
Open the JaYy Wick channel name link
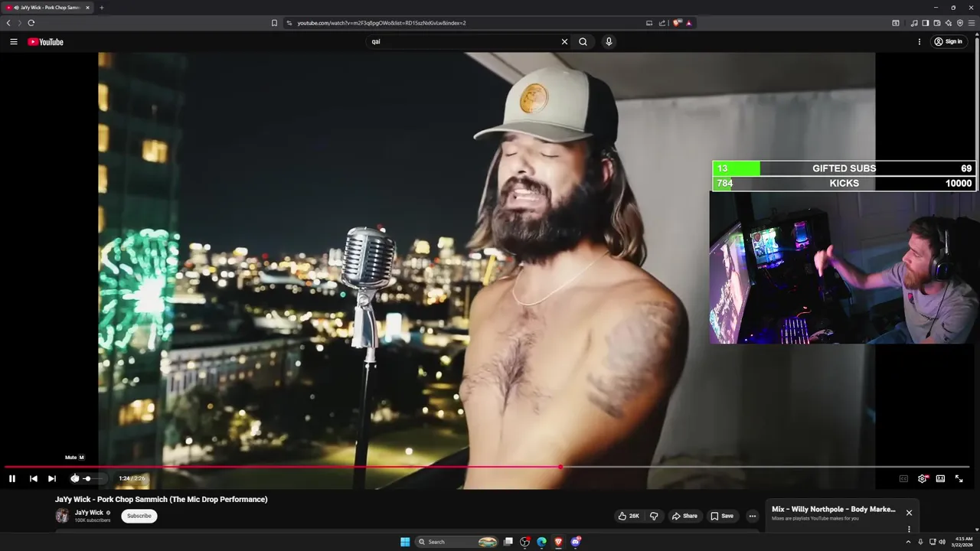point(89,513)
